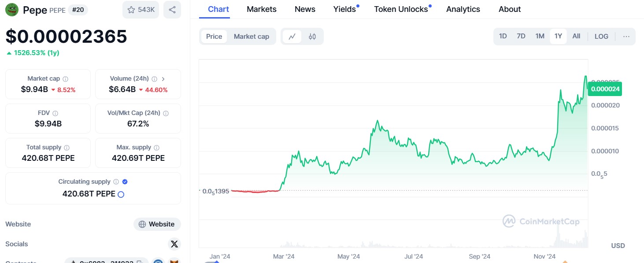This screenshot has height=263, width=644.
Task: Switch to candlestick chart icon
Action: pos(312,37)
